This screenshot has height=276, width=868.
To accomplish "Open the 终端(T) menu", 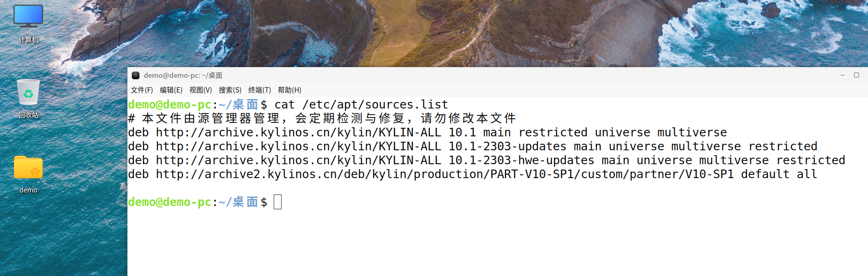I will coord(259,90).
